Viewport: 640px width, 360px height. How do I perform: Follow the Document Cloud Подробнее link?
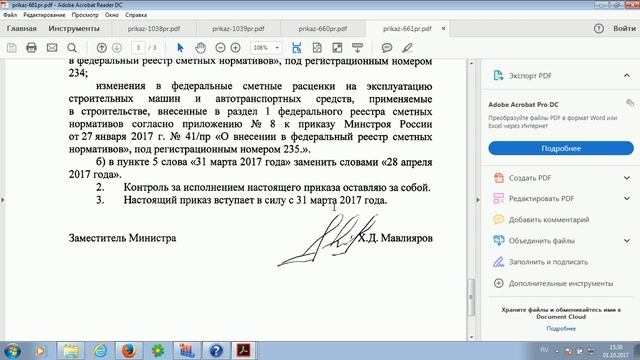561,329
